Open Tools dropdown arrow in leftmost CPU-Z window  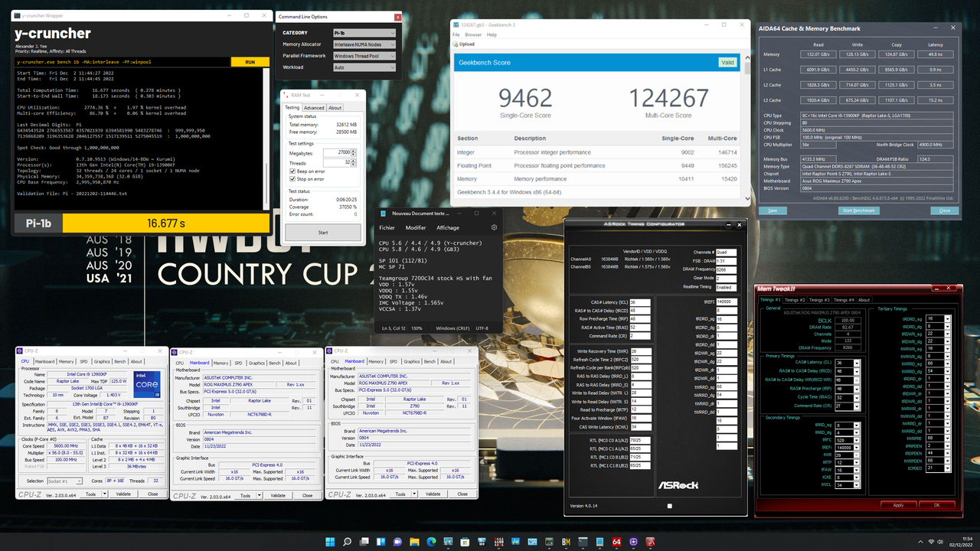point(103,494)
